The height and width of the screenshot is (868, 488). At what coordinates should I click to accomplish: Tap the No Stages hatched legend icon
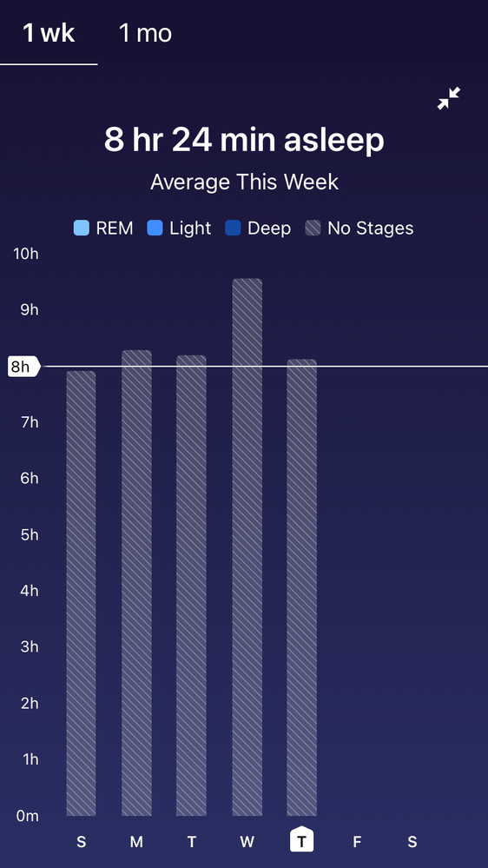pyautogui.click(x=313, y=228)
